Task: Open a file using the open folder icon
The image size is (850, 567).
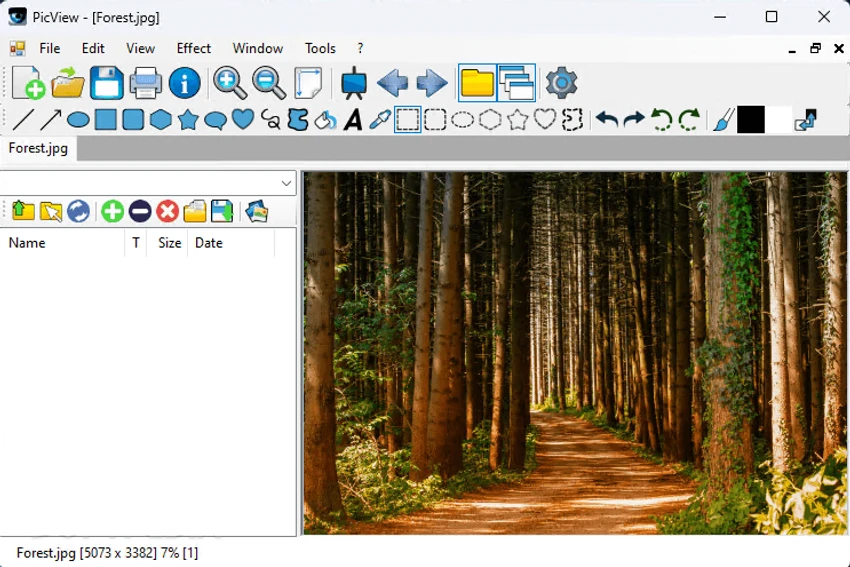Action: coord(68,83)
